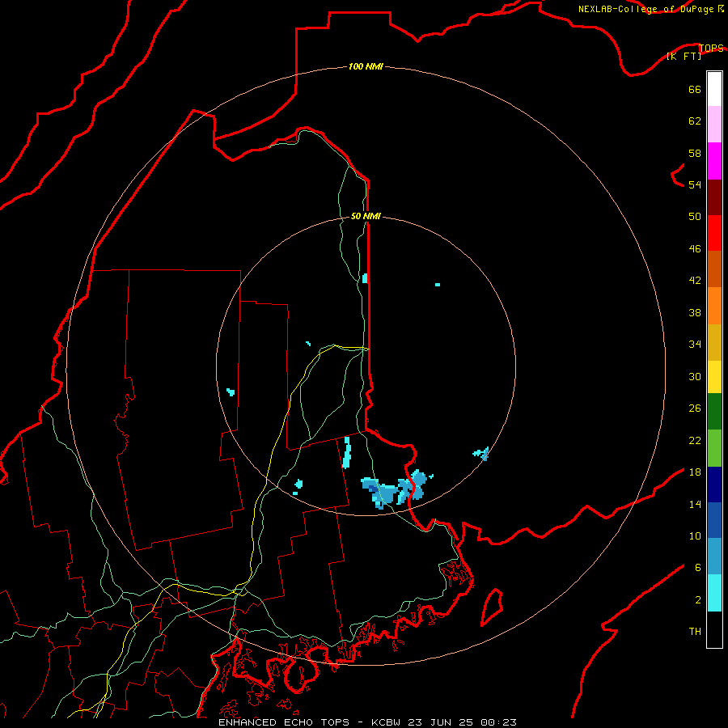The height and width of the screenshot is (728, 728).
Task: Click the light pink swatch between 62 and 66
Action: tap(714, 124)
